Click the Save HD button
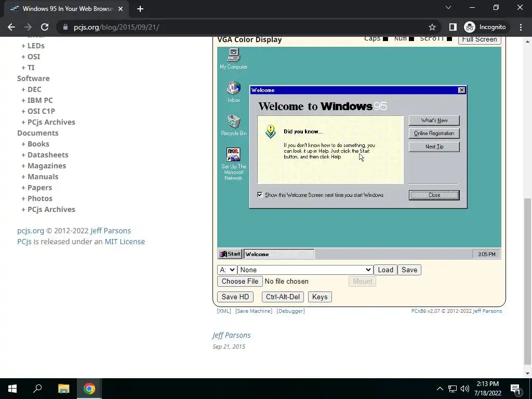This screenshot has width=532, height=399. click(235, 297)
